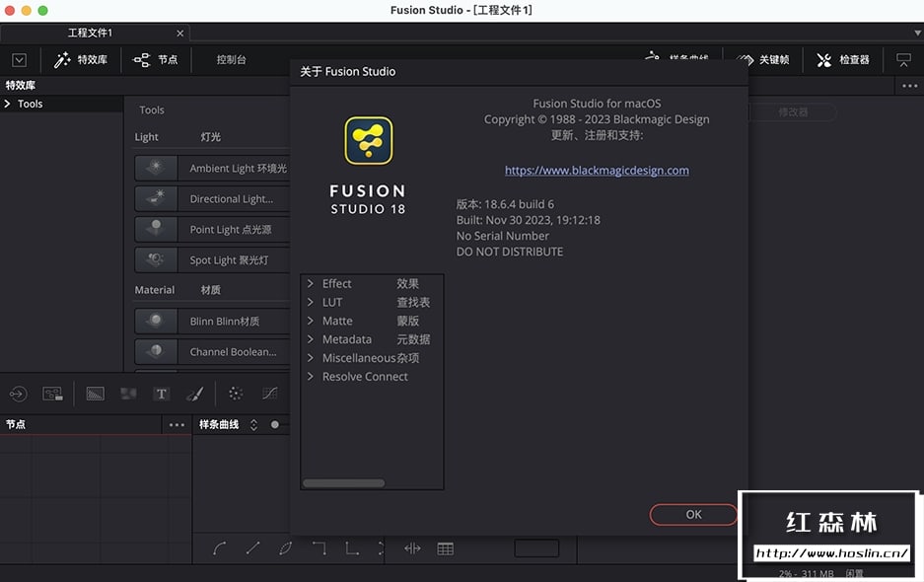
Task: Open the blackmagicdesign.com link
Action: [x=597, y=171]
